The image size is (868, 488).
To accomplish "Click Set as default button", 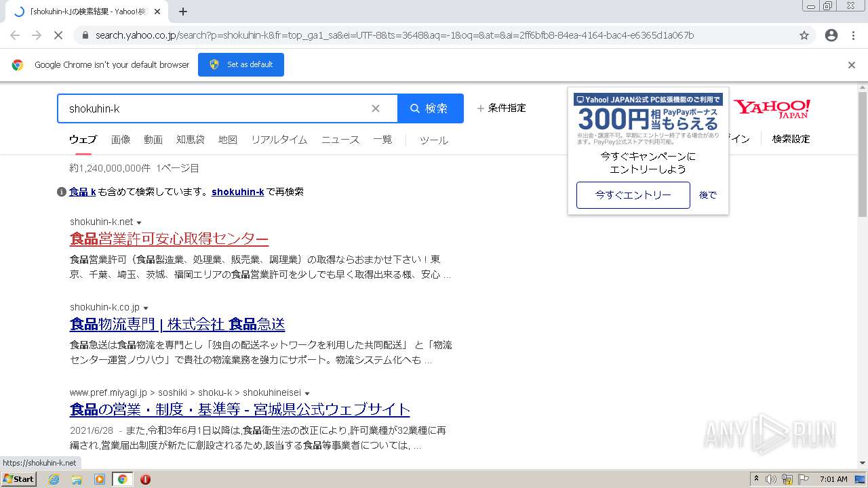I will [x=241, y=64].
